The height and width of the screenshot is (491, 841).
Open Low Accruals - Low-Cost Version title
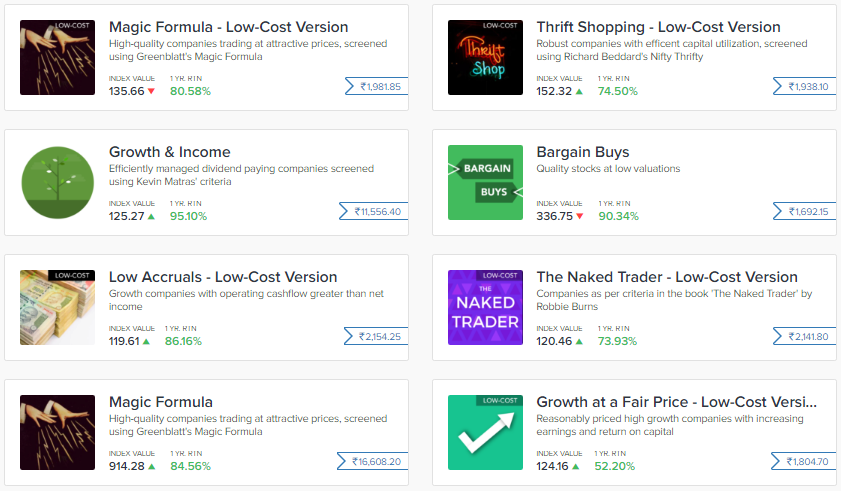coord(222,277)
